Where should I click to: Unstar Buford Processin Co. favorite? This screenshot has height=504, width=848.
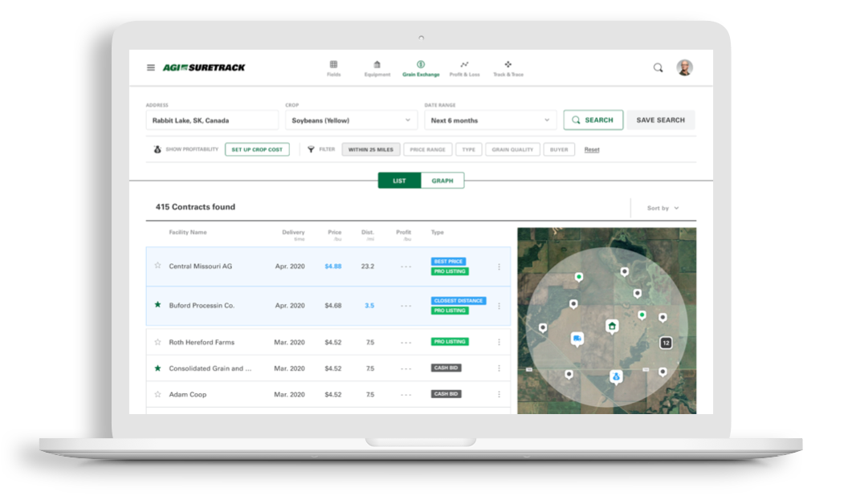click(x=157, y=305)
